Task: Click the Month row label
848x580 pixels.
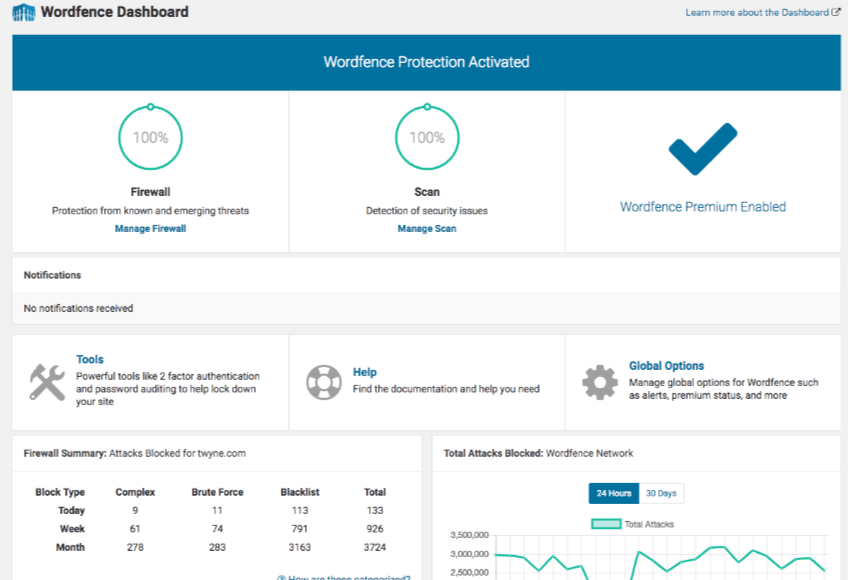Action: point(70,547)
